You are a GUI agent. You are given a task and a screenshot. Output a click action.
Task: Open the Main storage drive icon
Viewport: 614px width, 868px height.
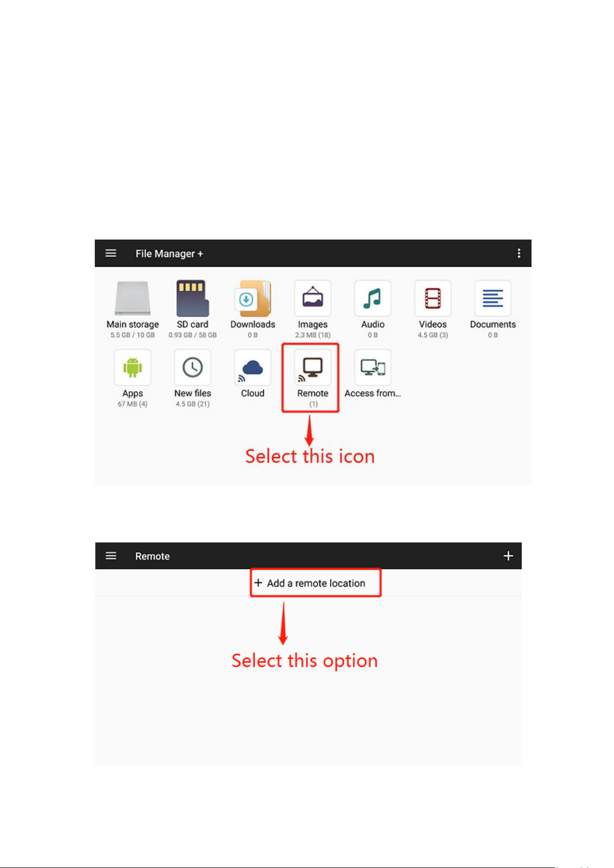[132, 298]
